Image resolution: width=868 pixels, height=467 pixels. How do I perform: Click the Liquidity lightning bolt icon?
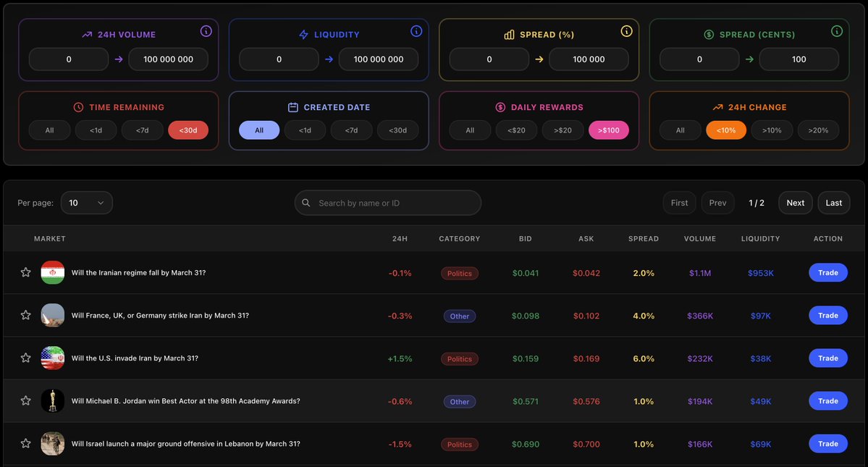(x=303, y=34)
